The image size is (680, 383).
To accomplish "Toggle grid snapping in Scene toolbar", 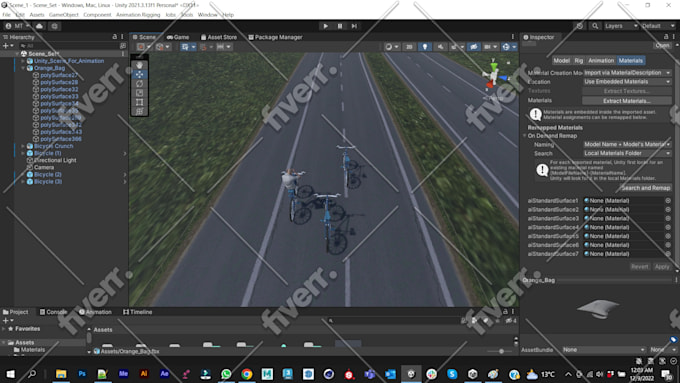I will click(206, 47).
